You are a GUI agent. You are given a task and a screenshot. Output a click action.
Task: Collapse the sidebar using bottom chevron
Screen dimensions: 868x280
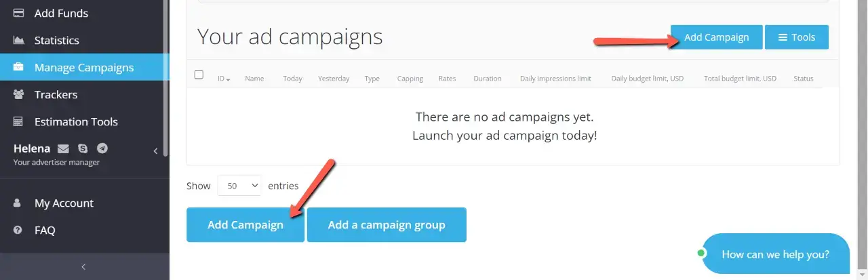coord(83,267)
